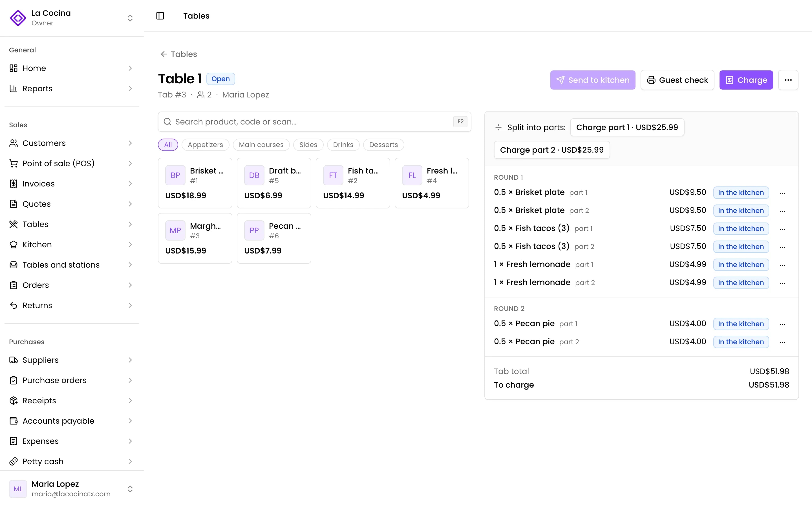Open options for Pecan pie part 2
This screenshot has height=507, width=812.
pos(782,342)
